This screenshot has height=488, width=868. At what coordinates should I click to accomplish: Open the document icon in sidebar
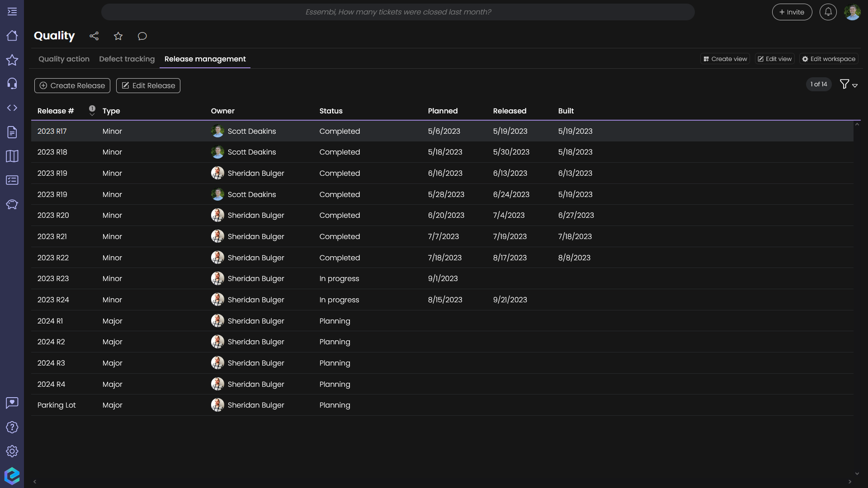pyautogui.click(x=12, y=132)
